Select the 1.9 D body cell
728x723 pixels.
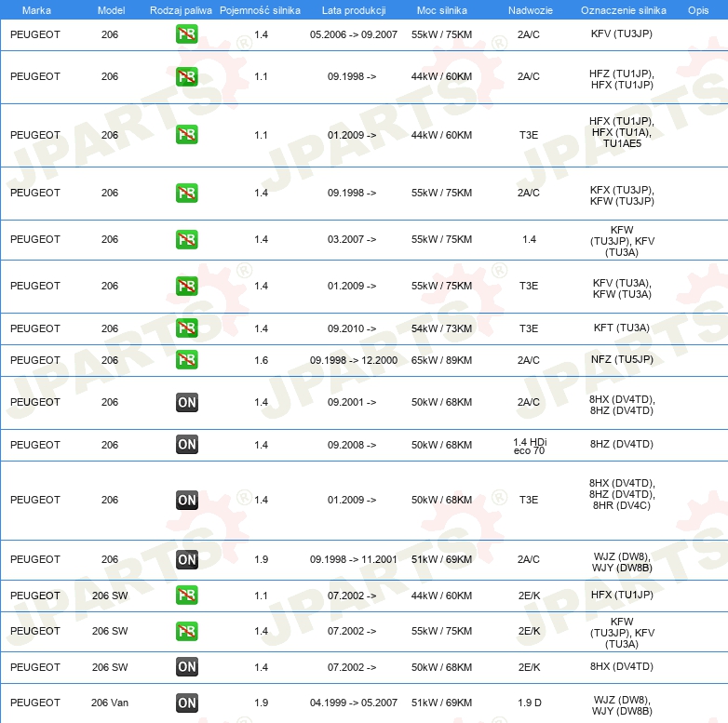[530, 703]
